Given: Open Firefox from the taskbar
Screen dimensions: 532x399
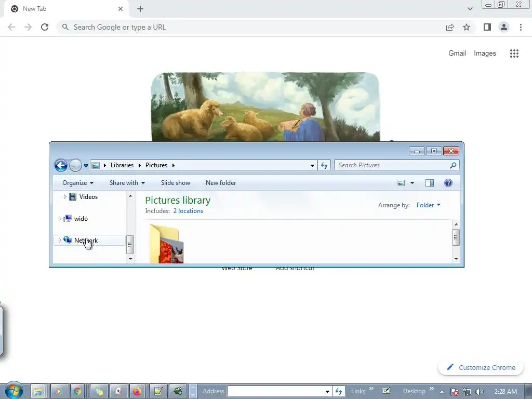Looking at the screenshot, I should pyautogui.click(x=137, y=392).
